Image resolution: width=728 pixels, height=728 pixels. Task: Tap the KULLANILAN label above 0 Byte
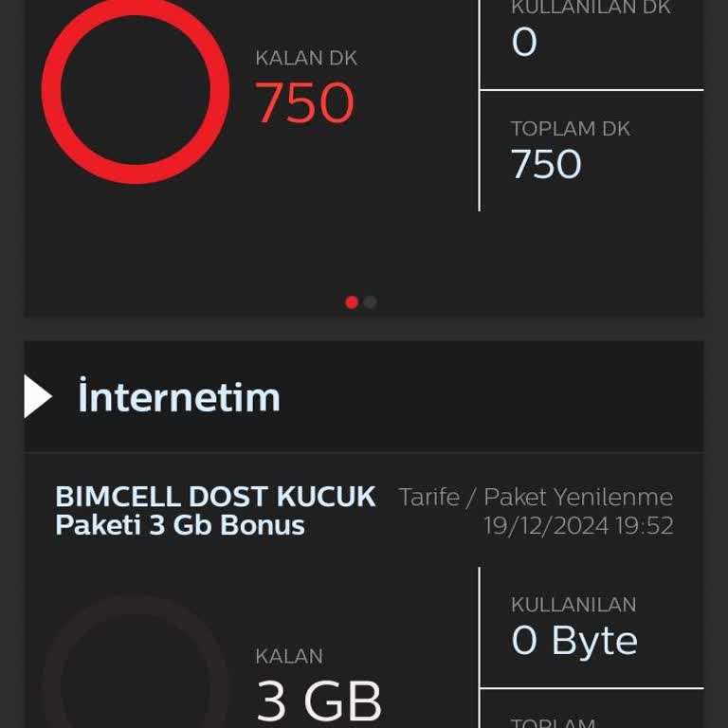573,605
